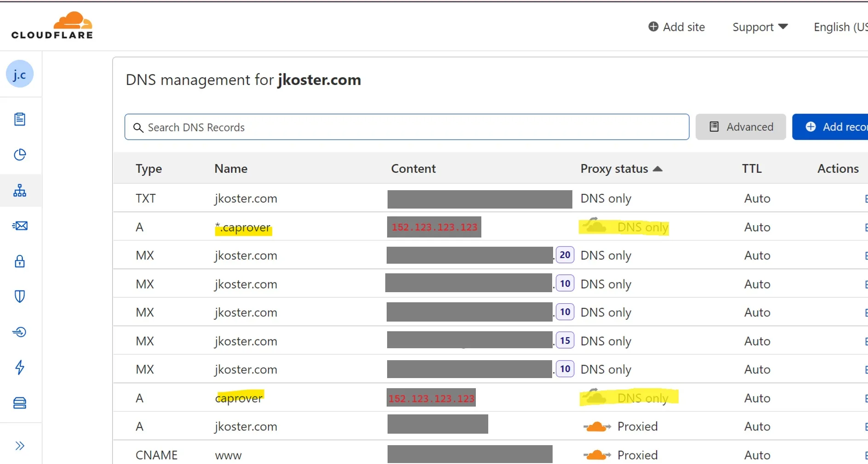Click orange proxied cloud on www CNAME row
This screenshot has height=464, width=868.
(597, 455)
